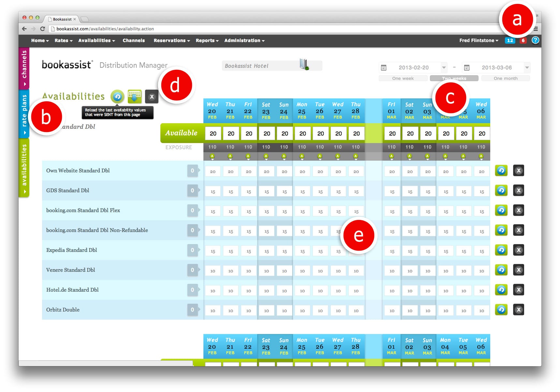Screen dimensions: 560x392
Task: Click the browser reload button
Action: point(42,29)
